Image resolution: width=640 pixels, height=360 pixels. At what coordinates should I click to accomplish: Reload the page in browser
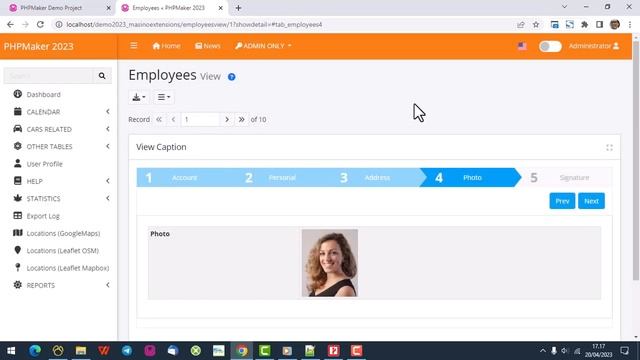40,24
